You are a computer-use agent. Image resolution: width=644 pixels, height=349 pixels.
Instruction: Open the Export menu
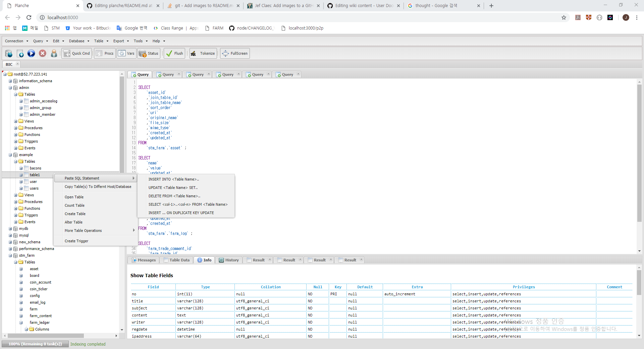[121, 41]
